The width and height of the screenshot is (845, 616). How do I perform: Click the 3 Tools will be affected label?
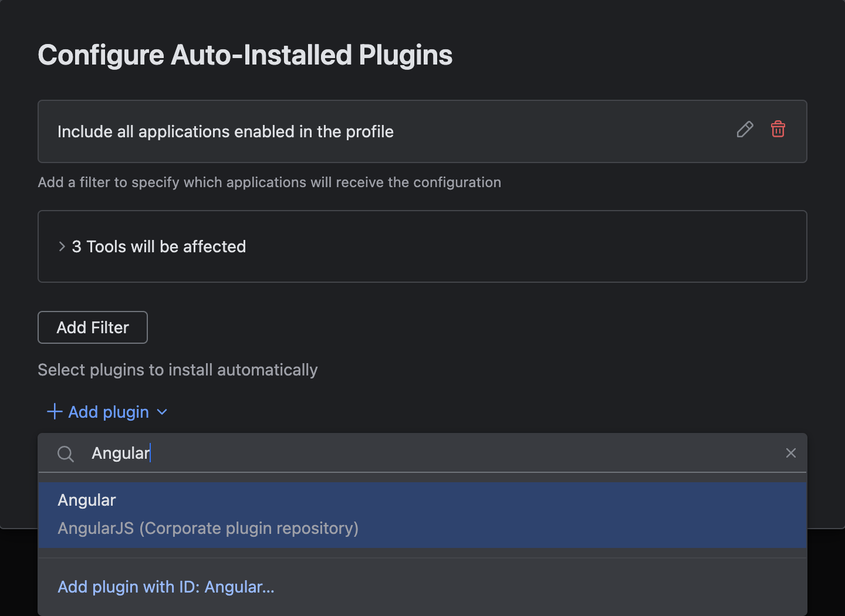click(x=158, y=246)
